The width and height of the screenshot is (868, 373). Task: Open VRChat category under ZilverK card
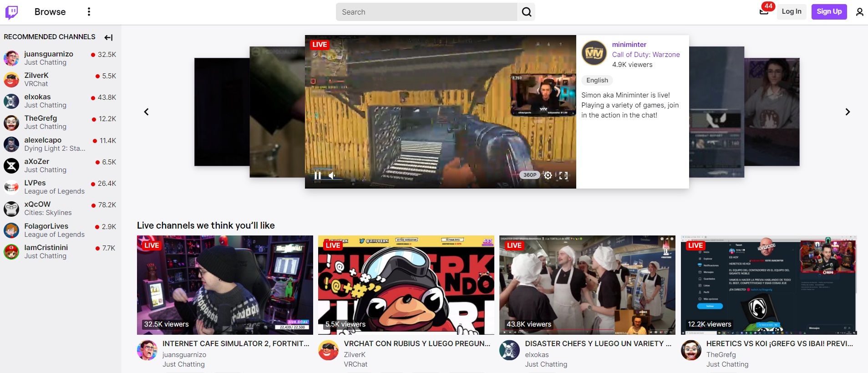(355, 364)
